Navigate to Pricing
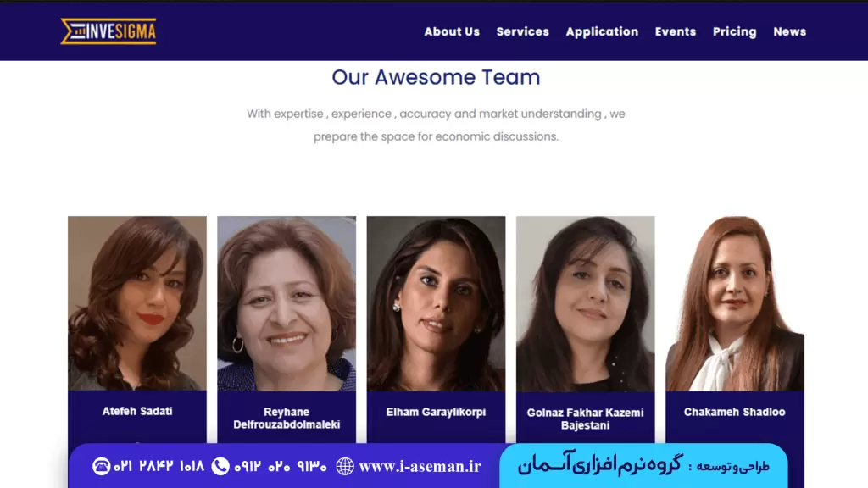Screen dimensions: 868x488 735,31
